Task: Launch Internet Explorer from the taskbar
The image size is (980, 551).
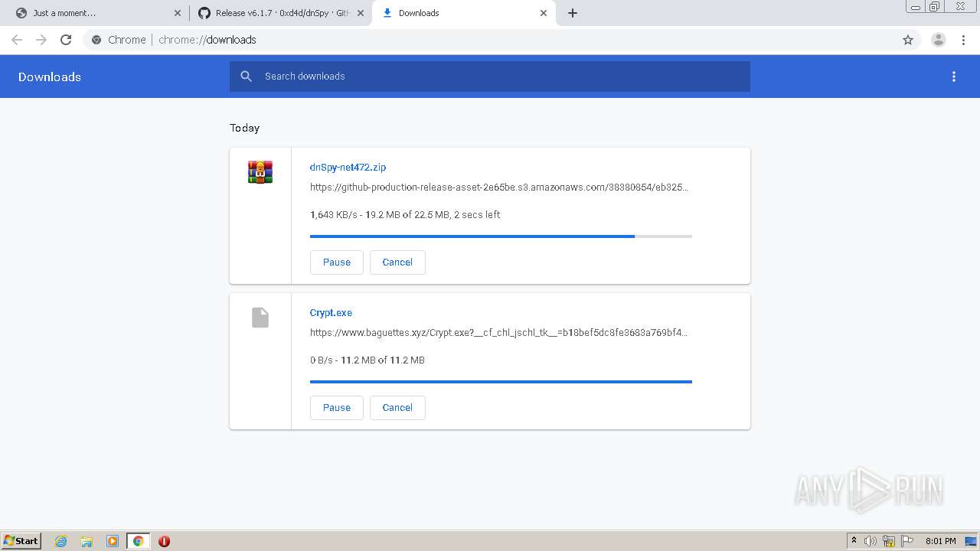Action: pyautogui.click(x=61, y=541)
